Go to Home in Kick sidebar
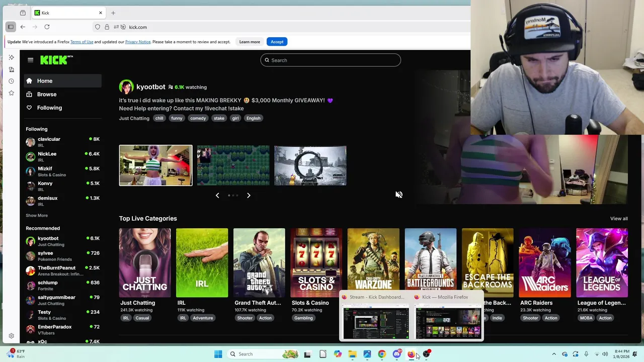The height and width of the screenshot is (362, 644). [x=62, y=81]
